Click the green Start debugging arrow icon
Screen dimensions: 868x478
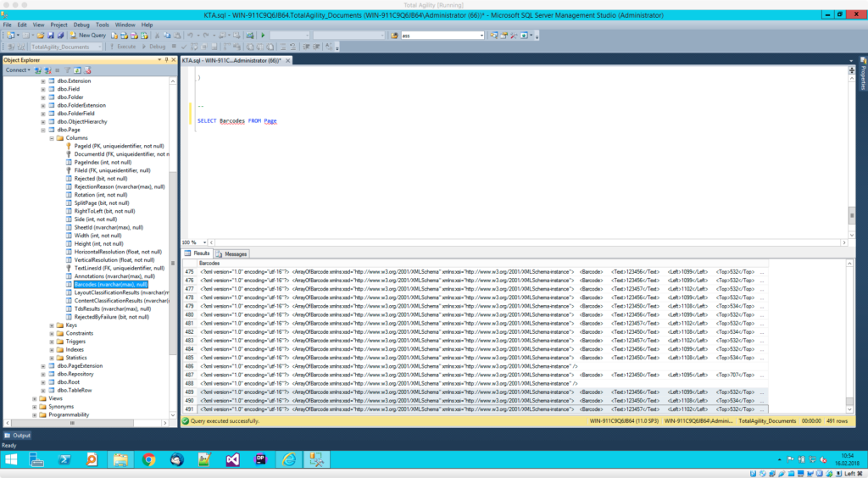pos(264,35)
